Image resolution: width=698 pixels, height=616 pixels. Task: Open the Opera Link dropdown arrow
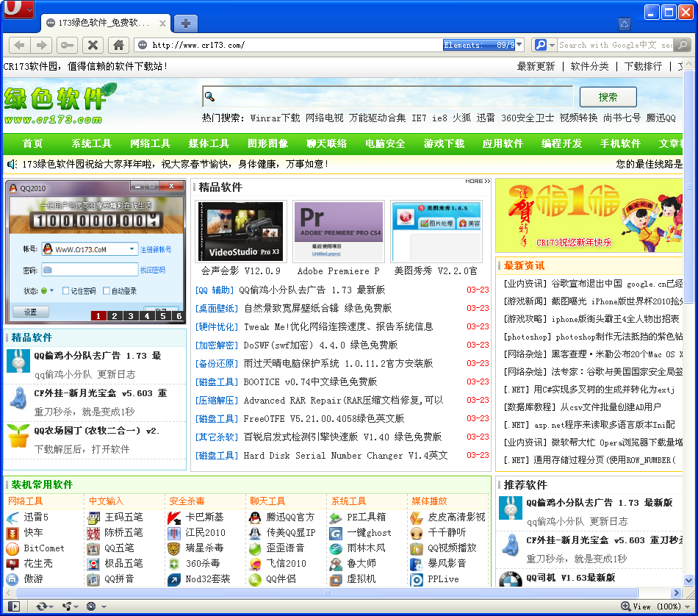click(51, 606)
